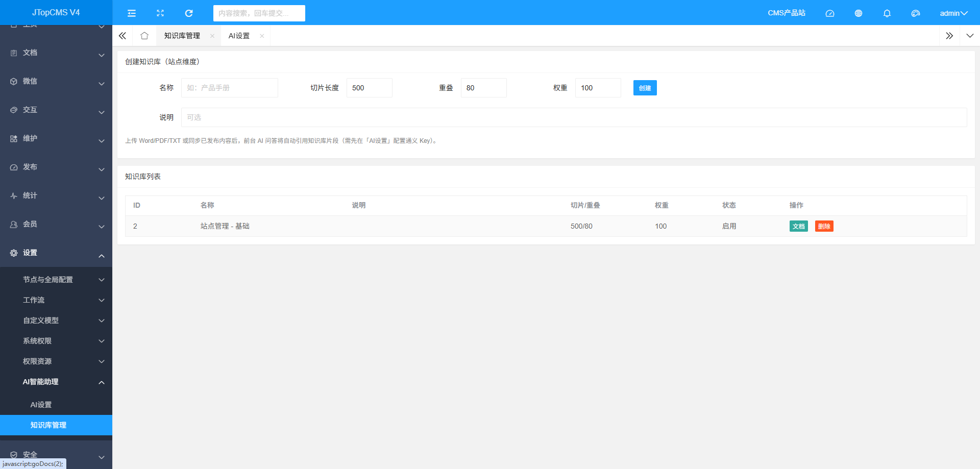
Task: Collapse the AI智能助理 submenu
Action: coord(56,382)
